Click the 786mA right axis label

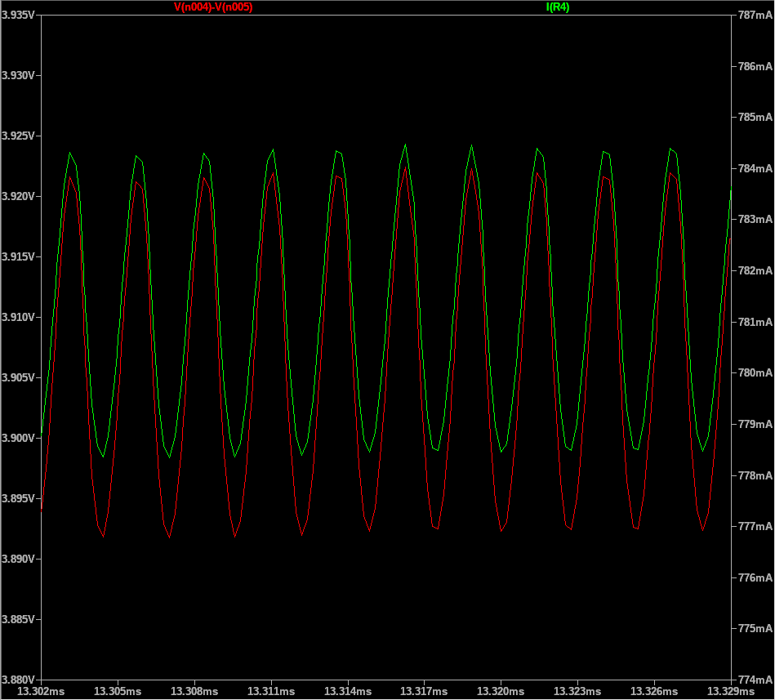click(x=755, y=66)
